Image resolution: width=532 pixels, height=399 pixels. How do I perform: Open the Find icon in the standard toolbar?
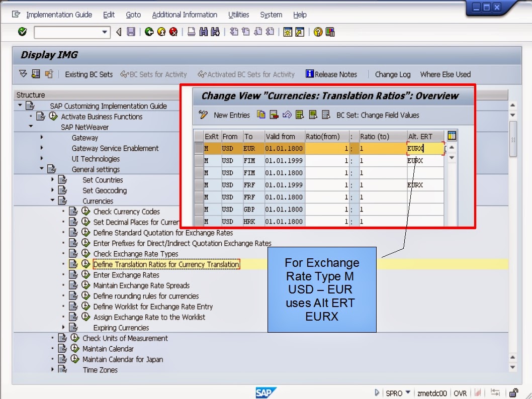(x=204, y=32)
